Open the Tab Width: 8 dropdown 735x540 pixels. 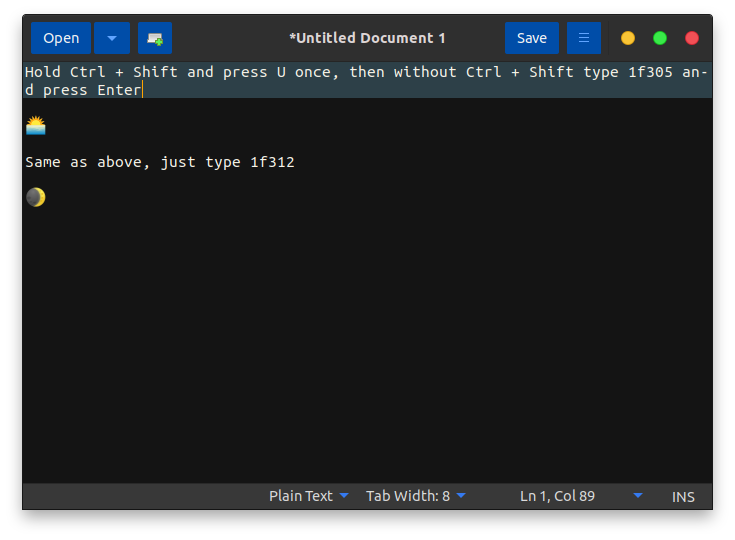[x=416, y=496]
